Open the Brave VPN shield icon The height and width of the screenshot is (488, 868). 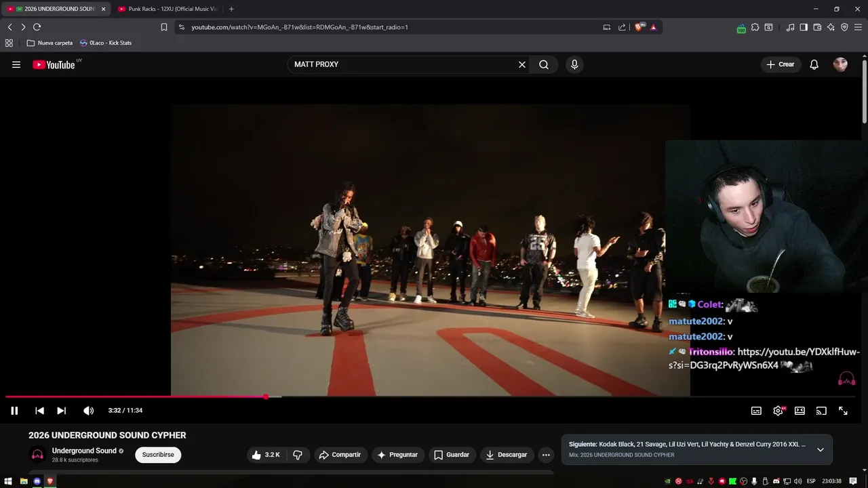click(x=844, y=27)
